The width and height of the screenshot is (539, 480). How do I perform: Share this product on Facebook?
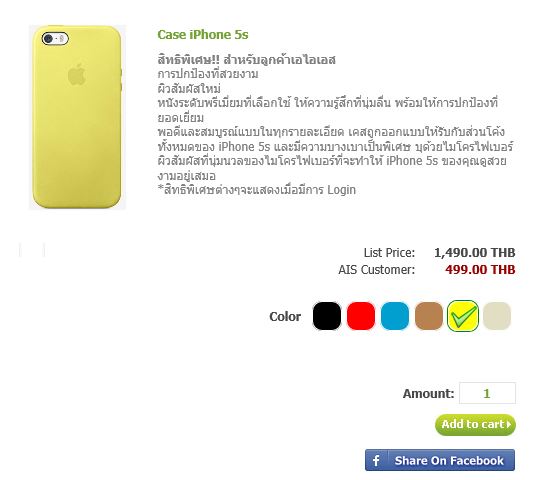click(440, 460)
